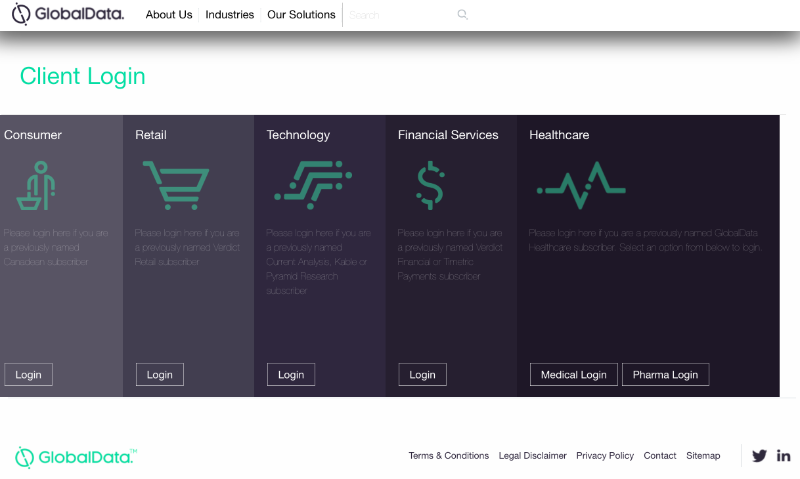Select the Healthcare pulse icon
Image resolution: width=800 pixels, height=479 pixels.
coord(581,185)
